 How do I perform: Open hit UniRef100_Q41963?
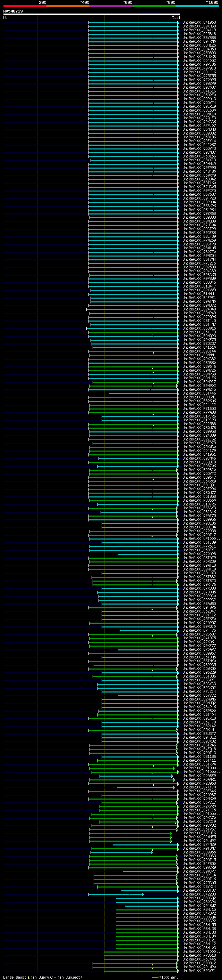[199, 23]
